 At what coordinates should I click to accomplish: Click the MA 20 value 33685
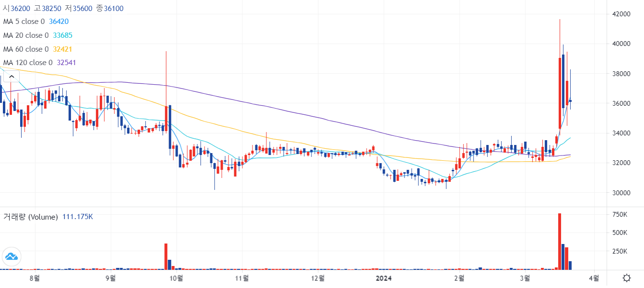(63, 35)
